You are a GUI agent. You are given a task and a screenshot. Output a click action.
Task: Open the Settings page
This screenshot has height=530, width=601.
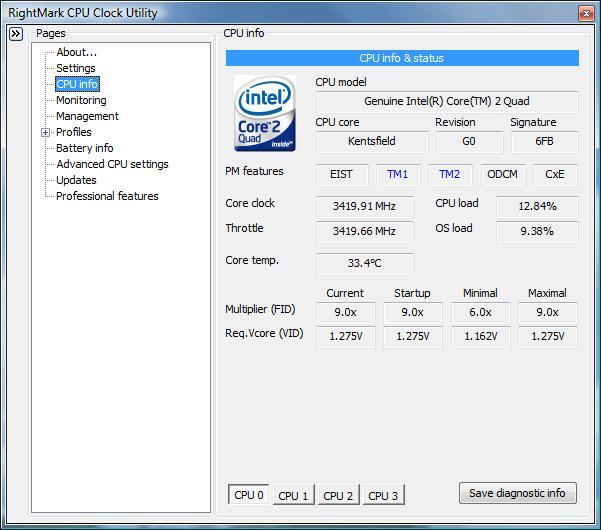[76, 68]
